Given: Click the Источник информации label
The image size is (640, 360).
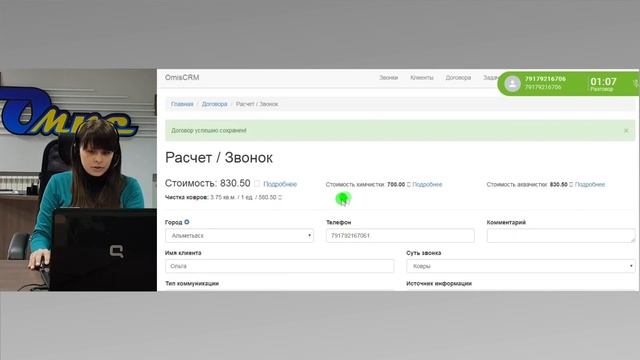Looking at the screenshot, I should click(439, 283).
